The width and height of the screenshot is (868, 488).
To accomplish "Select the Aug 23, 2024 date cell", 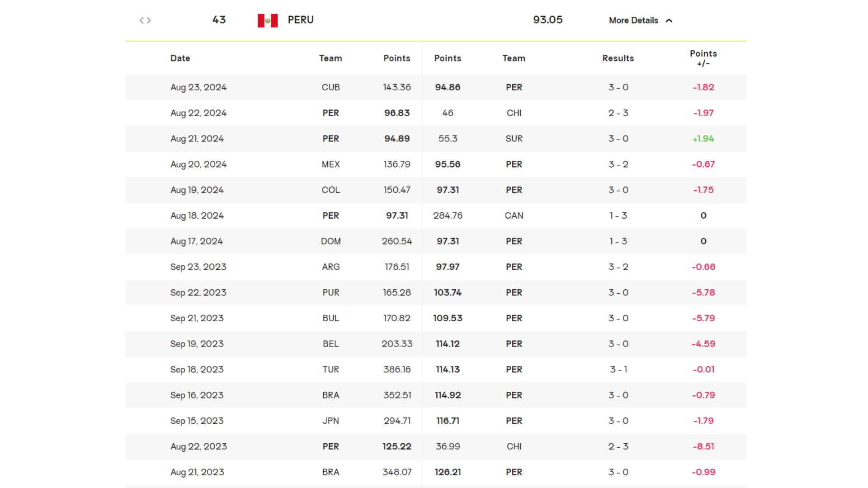I will click(x=198, y=87).
